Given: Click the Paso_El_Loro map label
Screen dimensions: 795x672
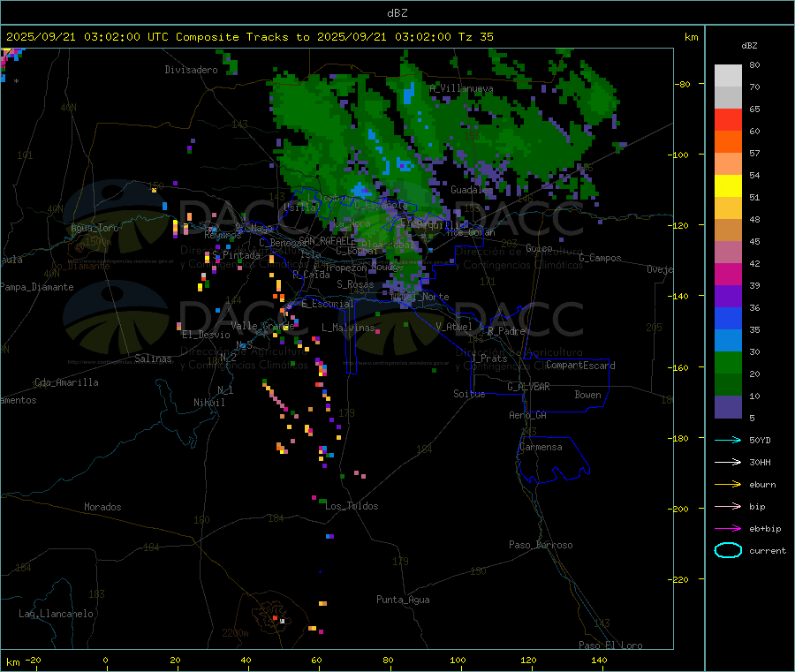Looking at the screenshot, I should tap(610, 646).
